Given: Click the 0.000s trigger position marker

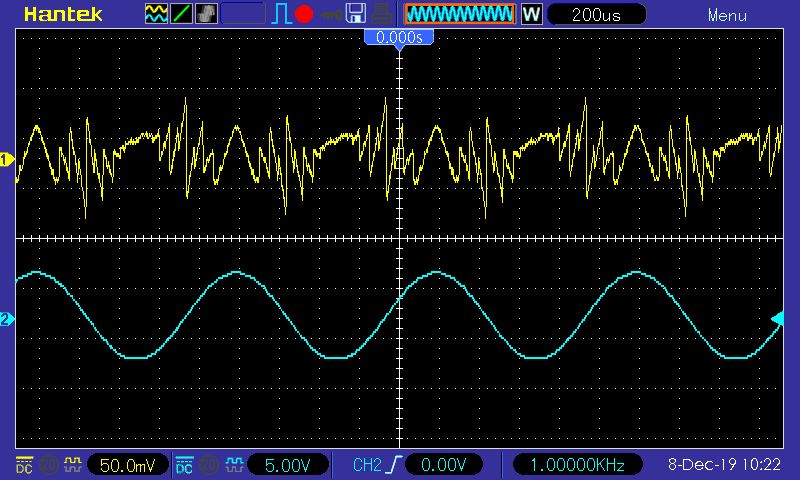Looking at the screenshot, I should pos(399,37).
